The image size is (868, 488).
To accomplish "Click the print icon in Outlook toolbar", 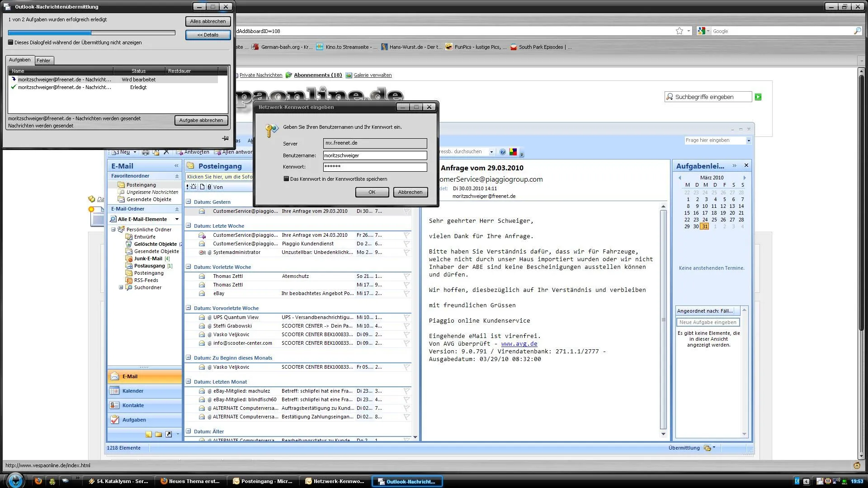I will (x=146, y=152).
